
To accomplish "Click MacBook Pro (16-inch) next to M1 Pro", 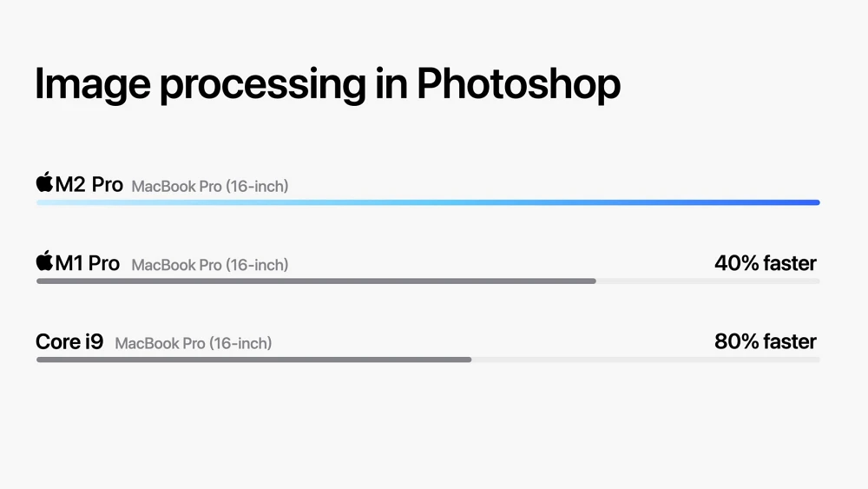I will [210, 265].
